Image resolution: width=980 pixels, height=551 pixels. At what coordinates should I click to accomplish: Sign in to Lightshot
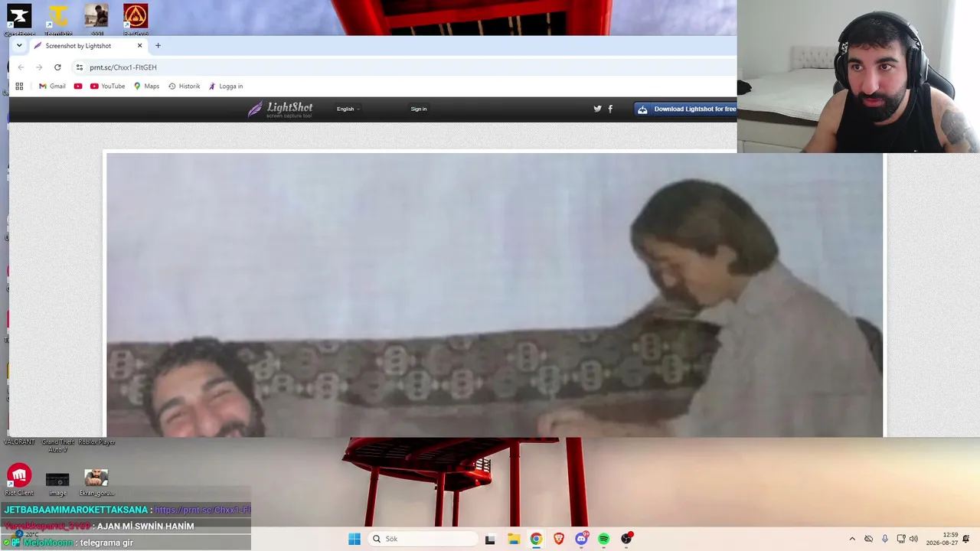coord(419,109)
